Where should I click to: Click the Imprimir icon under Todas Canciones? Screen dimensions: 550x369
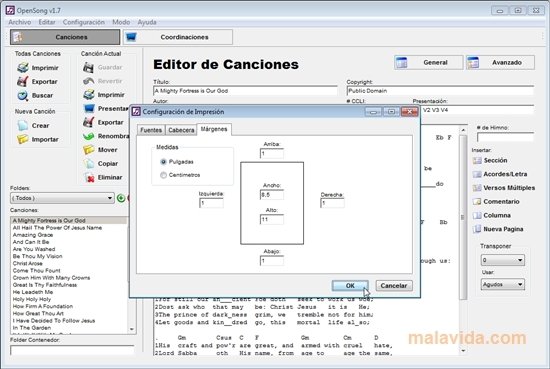click(x=23, y=67)
